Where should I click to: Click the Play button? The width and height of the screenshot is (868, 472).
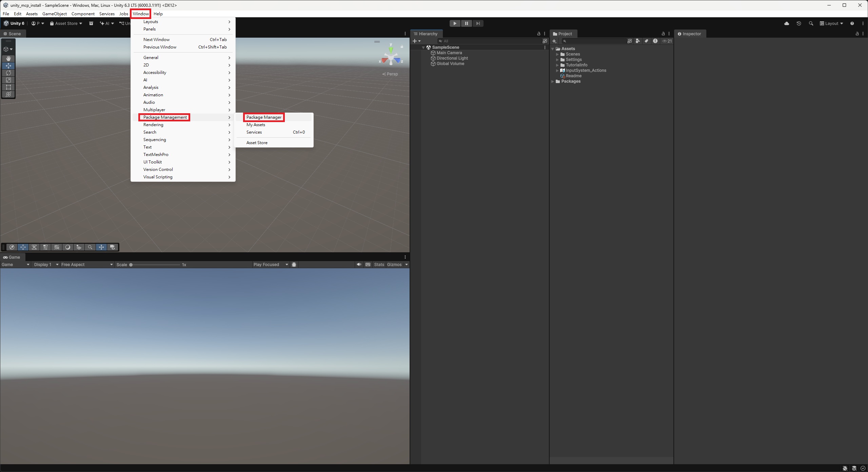(455, 23)
